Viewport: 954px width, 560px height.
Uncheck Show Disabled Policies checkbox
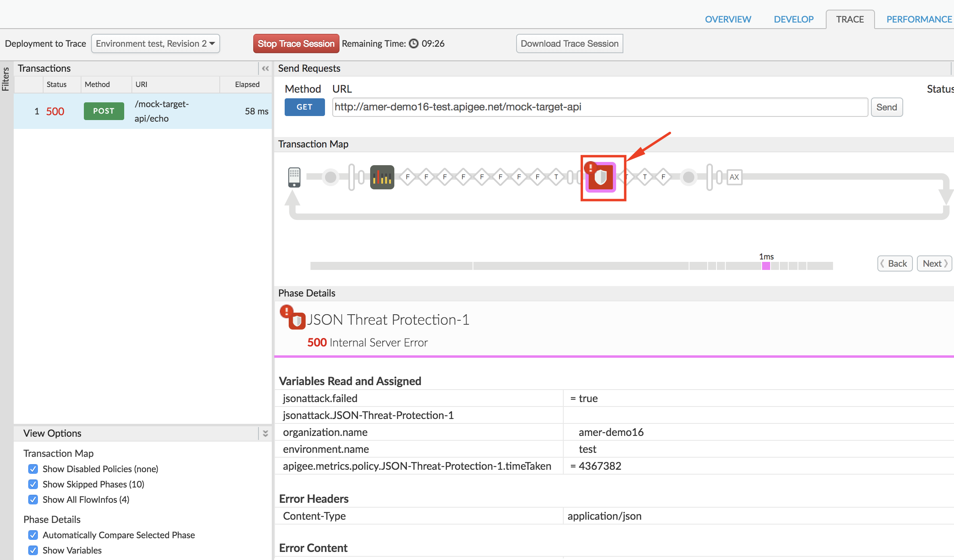33,469
